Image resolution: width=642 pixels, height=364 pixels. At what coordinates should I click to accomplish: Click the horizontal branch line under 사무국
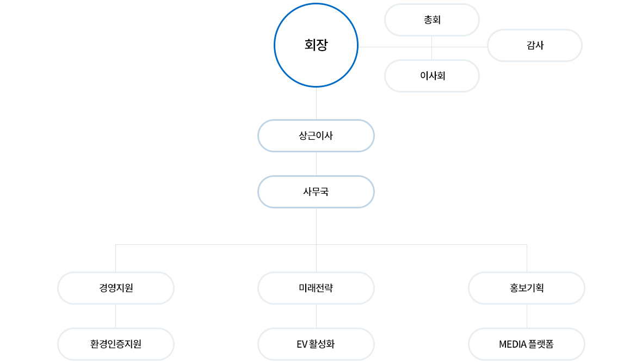coord(321,245)
